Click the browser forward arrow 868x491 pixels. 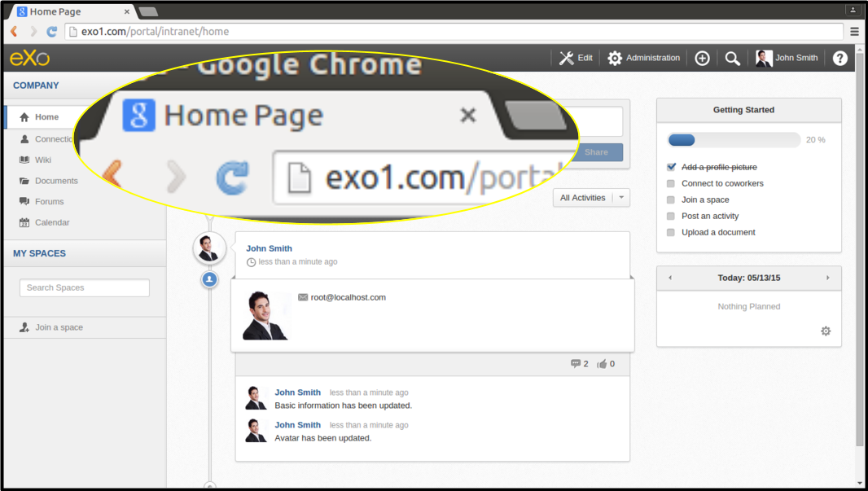point(33,32)
